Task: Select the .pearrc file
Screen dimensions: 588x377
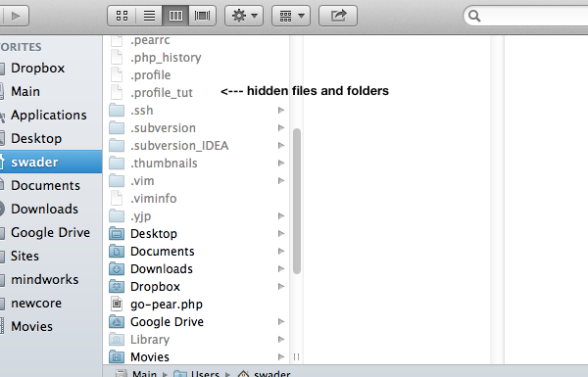Action: point(150,40)
